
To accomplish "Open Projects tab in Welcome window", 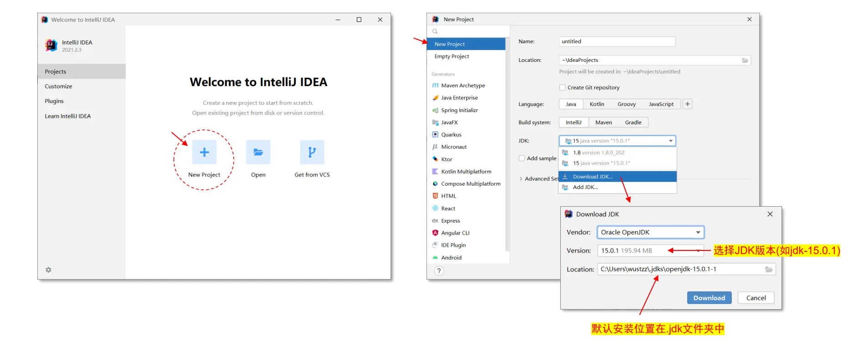I will [x=81, y=71].
